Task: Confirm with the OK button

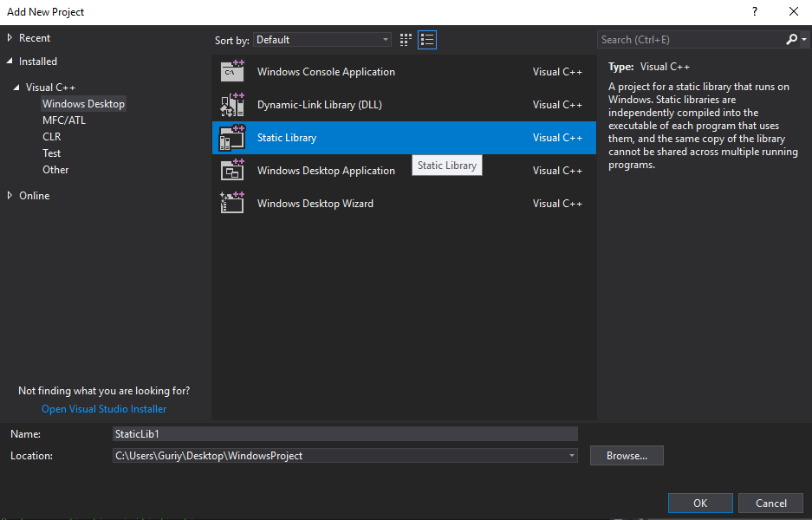Action: coord(700,503)
